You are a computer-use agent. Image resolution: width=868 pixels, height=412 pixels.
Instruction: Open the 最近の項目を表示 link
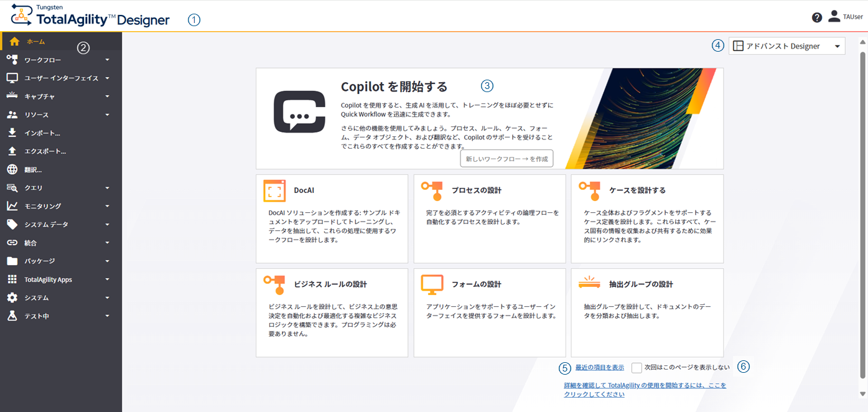coord(599,367)
